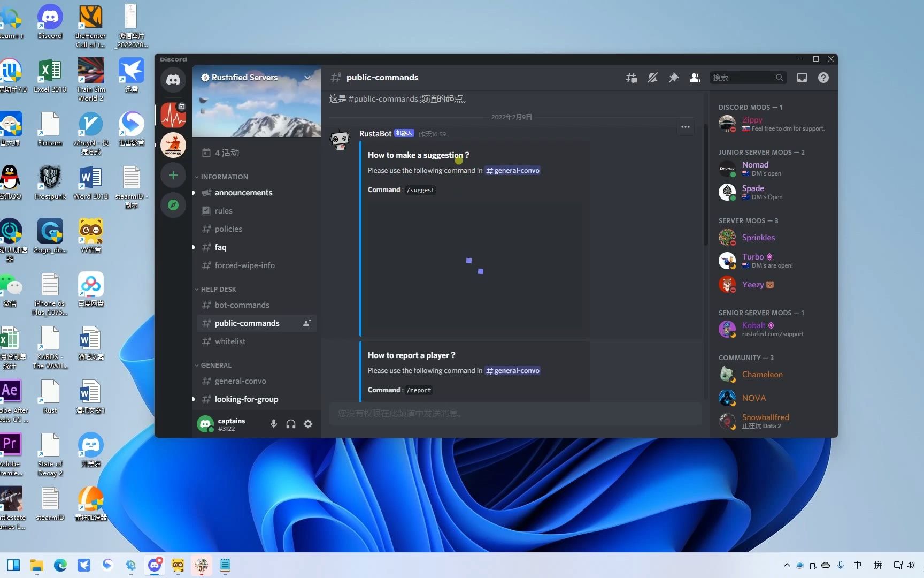
Task: Open Excel 2013 desktop shortcut
Action: point(50,75)
